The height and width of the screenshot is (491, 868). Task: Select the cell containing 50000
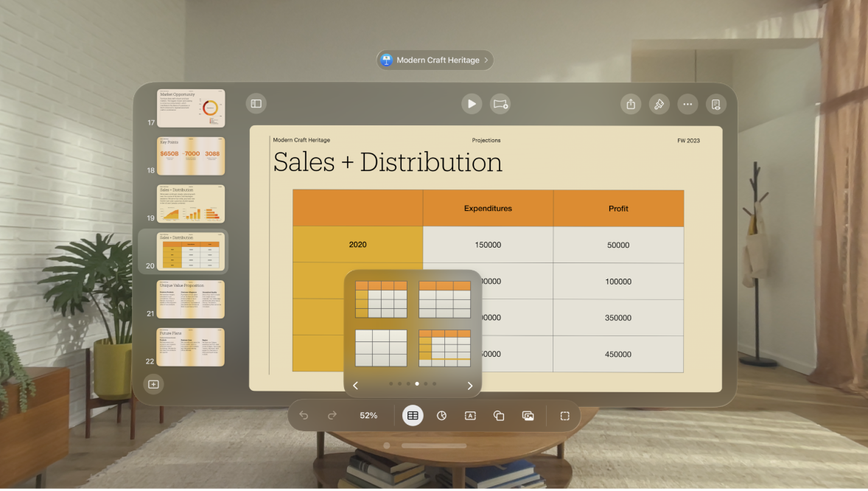(x=618, y=244)
